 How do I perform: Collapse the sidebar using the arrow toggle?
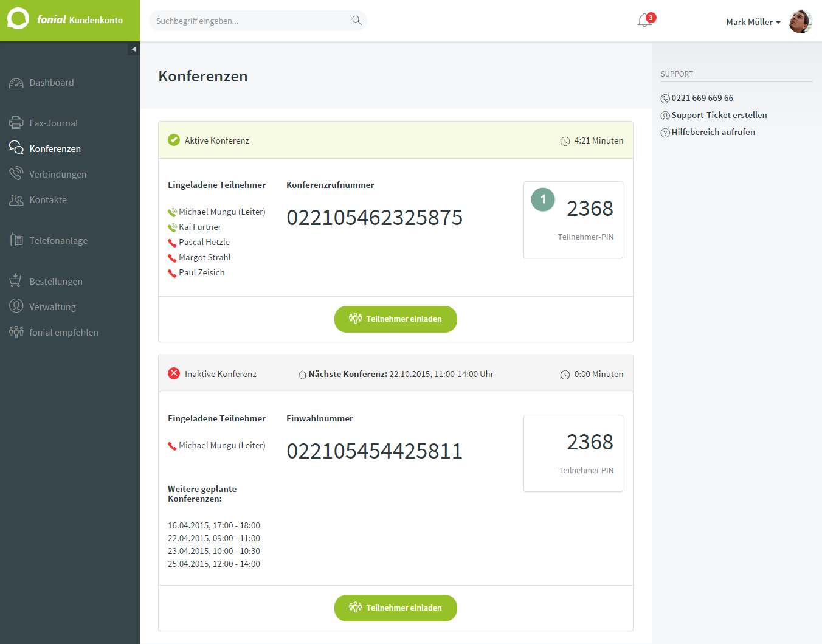134,49
